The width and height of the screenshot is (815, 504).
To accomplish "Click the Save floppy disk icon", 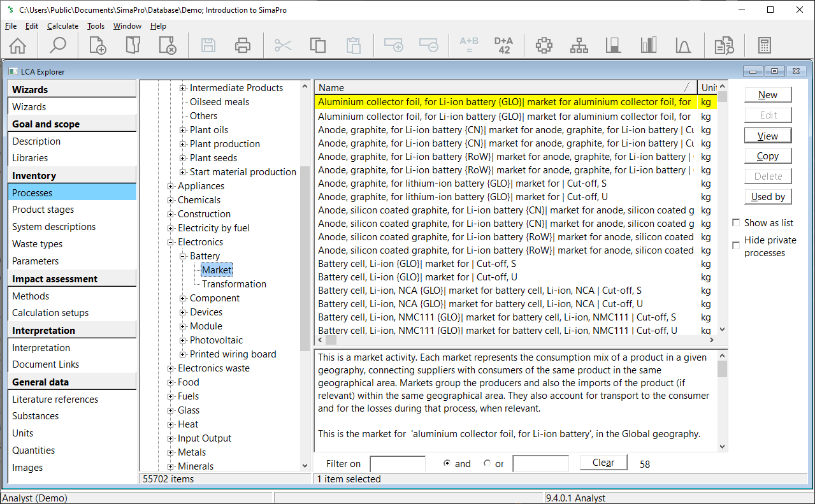I will 208,45.
